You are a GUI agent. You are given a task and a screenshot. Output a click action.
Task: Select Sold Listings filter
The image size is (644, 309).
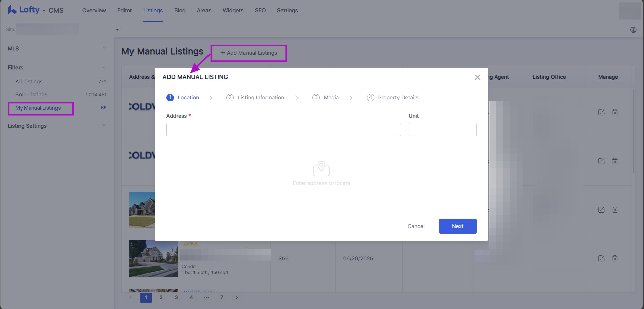click(x=31, y=95)
